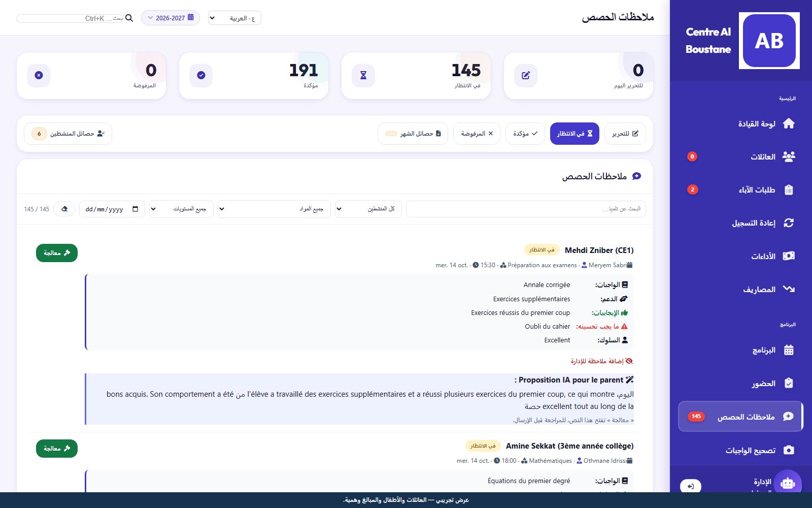This screenshot has height=508, width=812.
Task: Click the hourglass icon on 145 card
Action: [x=363, y=75]
